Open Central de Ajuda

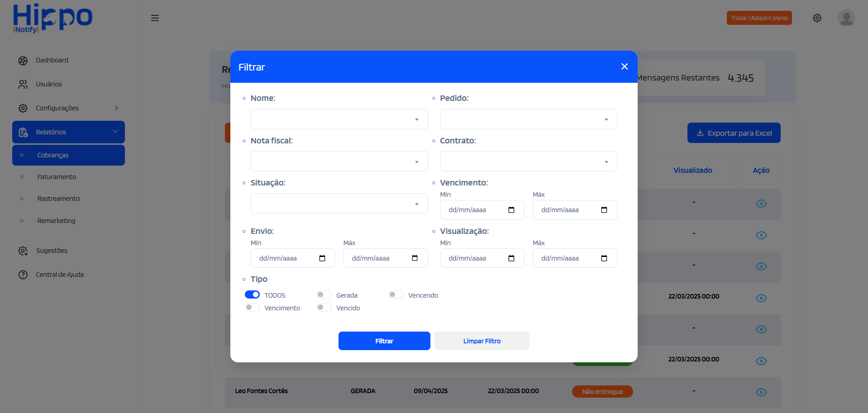[59, 275]
